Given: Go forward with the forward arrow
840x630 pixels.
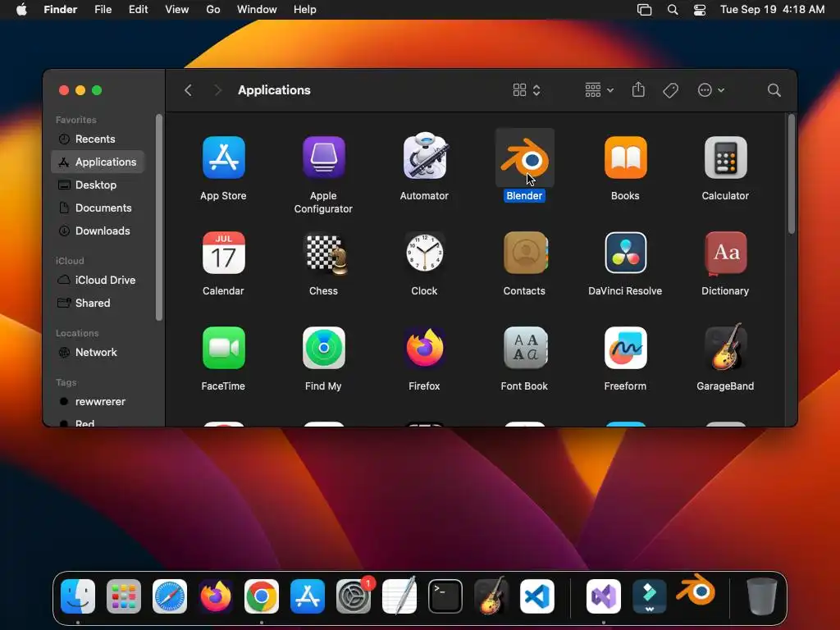Looking at the screenshot, I should (x=217, y=90).
